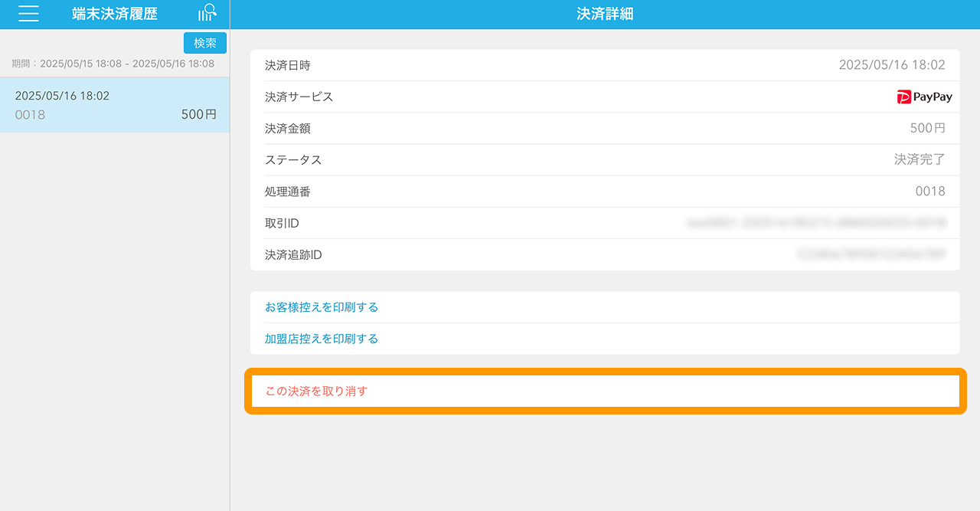
Task: Select the 2025/05/16 18:02 transaction date in list
Action: 62,96
